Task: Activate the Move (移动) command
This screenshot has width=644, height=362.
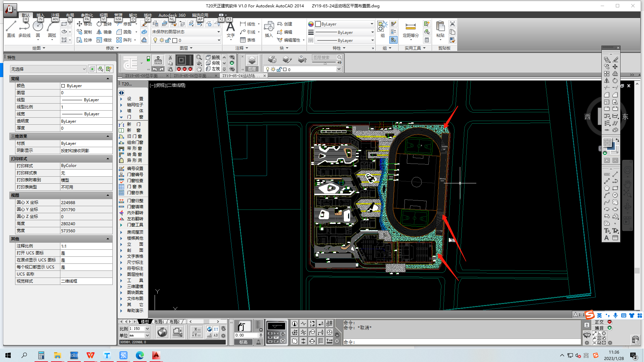Action: 84,24
